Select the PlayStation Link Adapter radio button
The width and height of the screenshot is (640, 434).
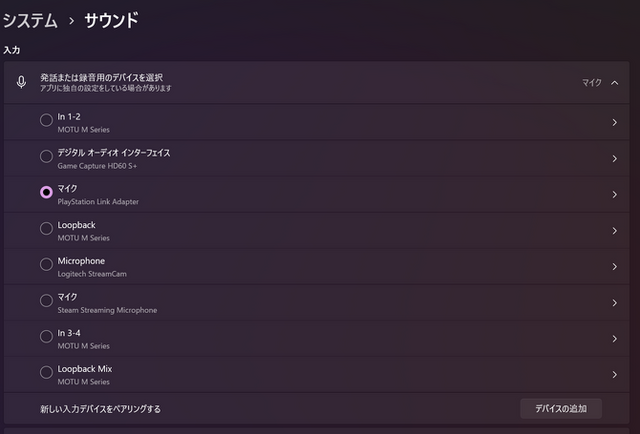pos(46,193)
